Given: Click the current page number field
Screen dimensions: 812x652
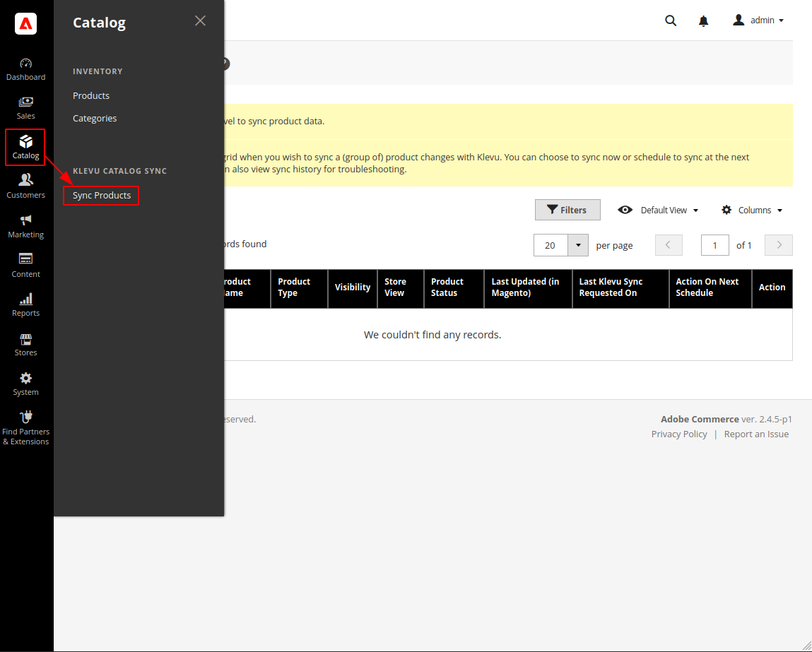Looking at the screenshot, I should (x=715, y=245).
